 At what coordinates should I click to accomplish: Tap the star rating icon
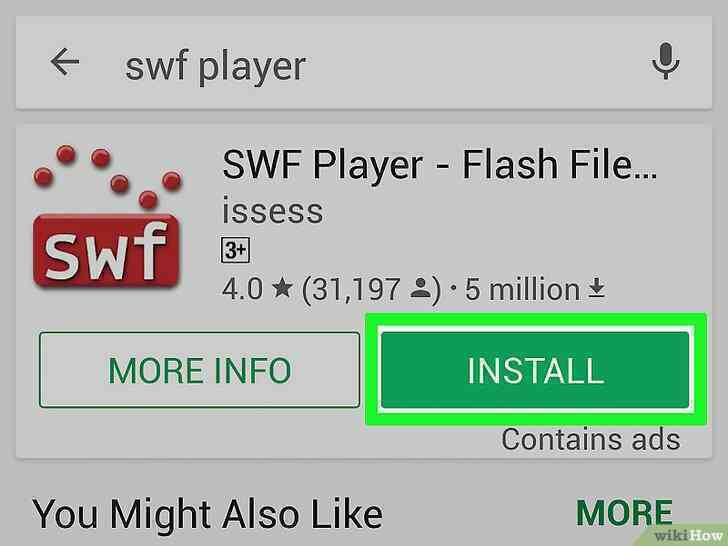tap(282, 287)
